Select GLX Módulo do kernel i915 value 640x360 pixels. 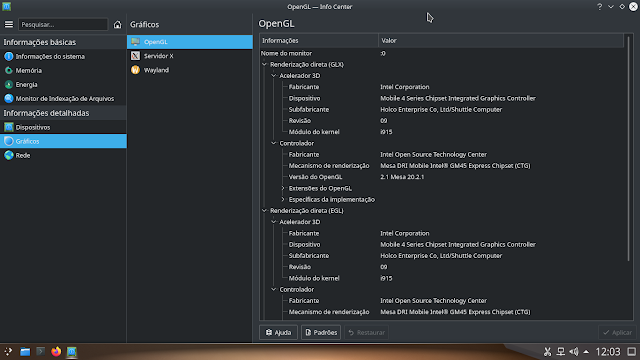[386, 132]
